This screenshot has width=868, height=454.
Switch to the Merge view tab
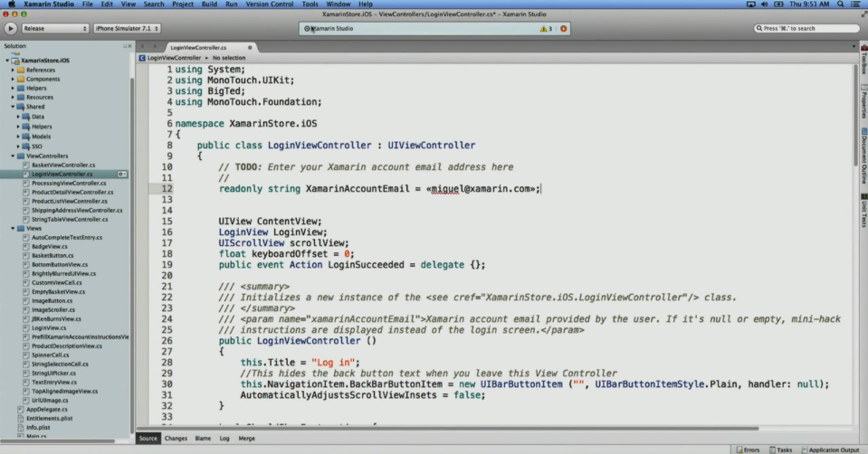pos(247,439)
